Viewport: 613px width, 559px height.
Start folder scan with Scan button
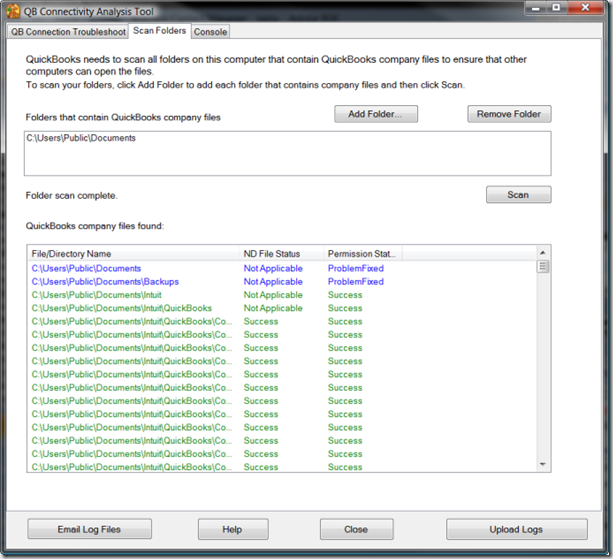point(518,194)
